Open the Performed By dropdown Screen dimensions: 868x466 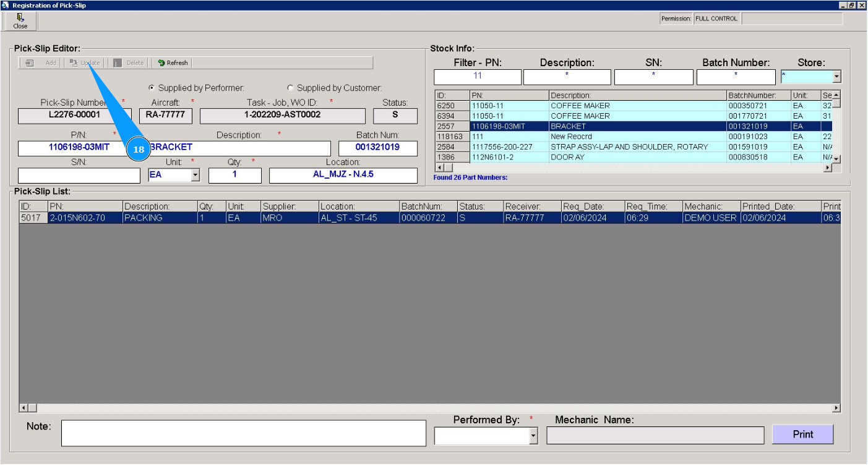(533, 436)
